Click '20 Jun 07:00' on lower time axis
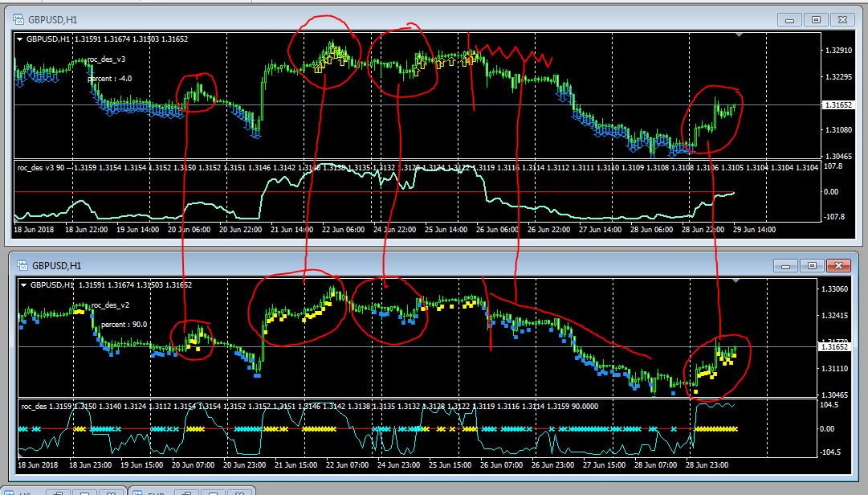Image resolution: width=868 pixels, height=495 pixels. pyautogui.click(x=193, y=465)
